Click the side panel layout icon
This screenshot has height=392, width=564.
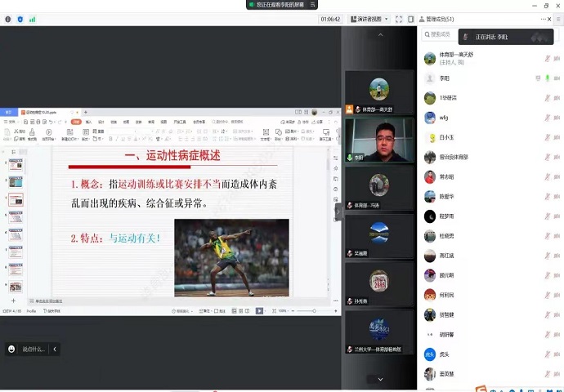coord(410,19)
